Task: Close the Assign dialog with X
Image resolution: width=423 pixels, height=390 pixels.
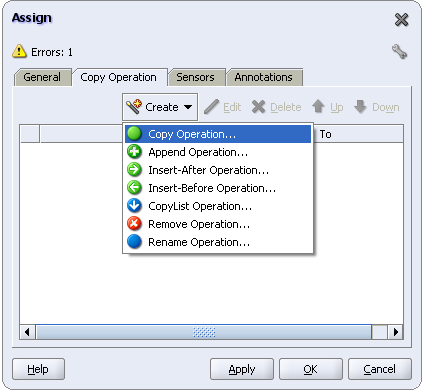Action: point(401,20)
